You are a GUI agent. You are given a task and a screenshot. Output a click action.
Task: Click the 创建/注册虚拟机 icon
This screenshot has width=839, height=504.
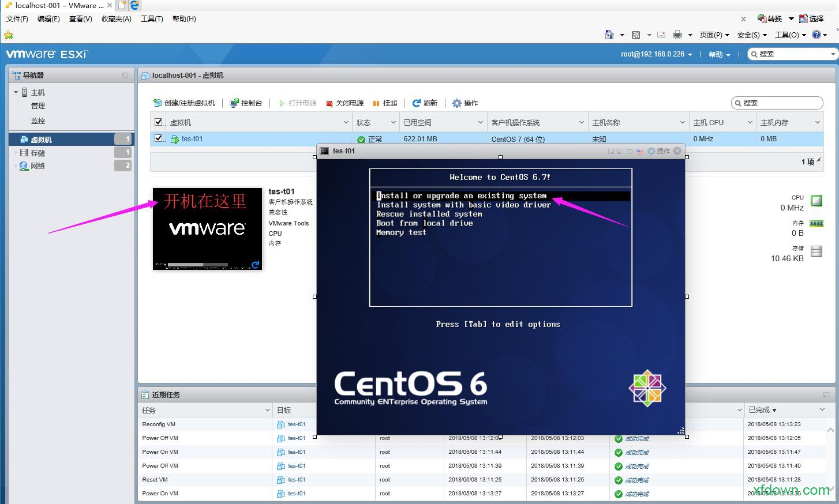coord(158,103)
